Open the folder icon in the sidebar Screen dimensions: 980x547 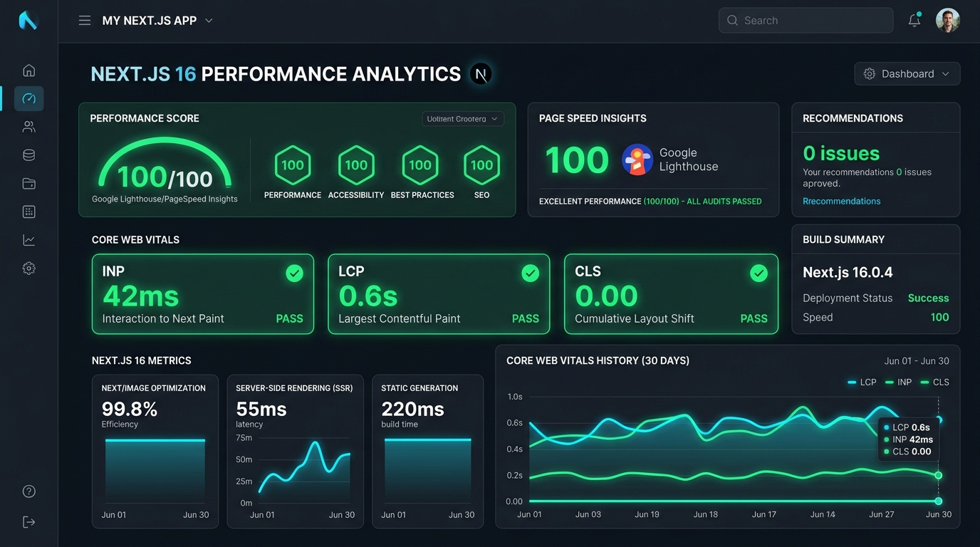point(28,184)
